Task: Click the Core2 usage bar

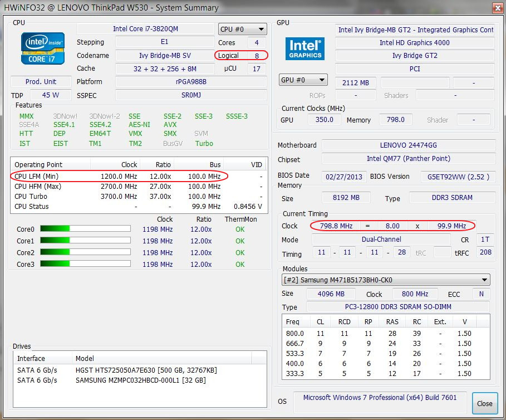Action: [86, 252]
